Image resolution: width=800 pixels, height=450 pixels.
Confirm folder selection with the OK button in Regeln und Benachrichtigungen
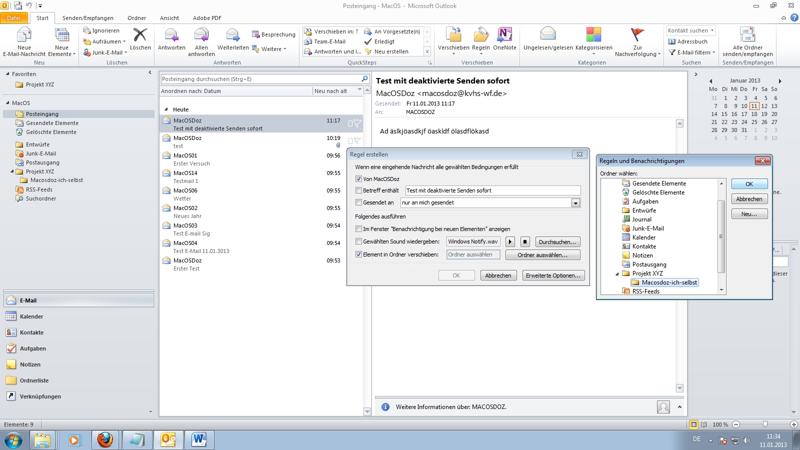coord(749,184)
